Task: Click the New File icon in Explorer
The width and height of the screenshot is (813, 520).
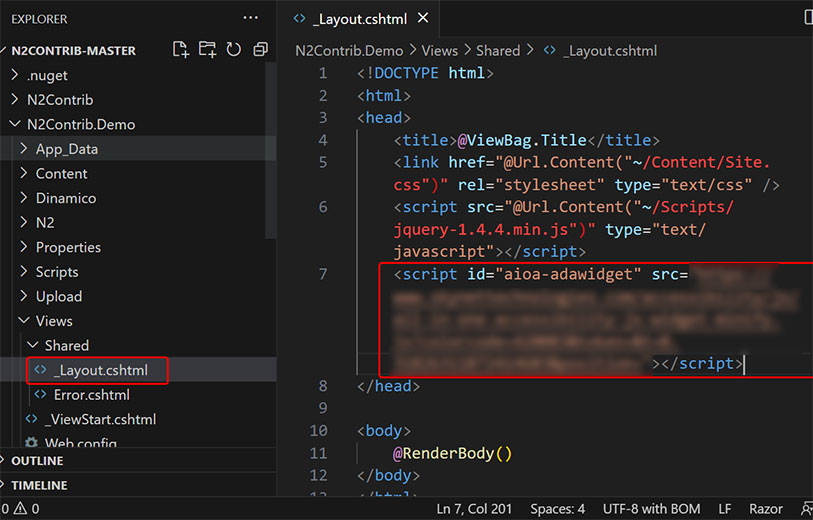Action: [180, 50]
